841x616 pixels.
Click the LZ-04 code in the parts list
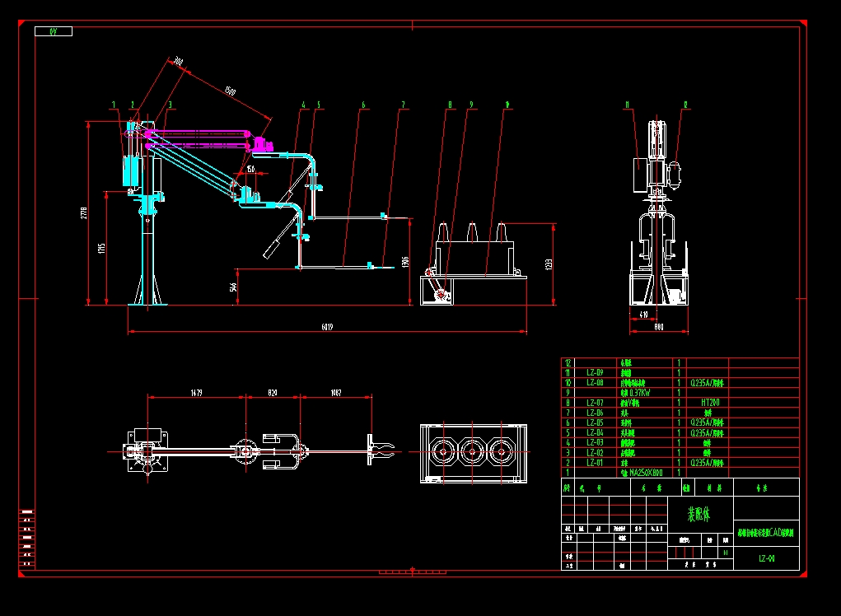tap(595, 432)
